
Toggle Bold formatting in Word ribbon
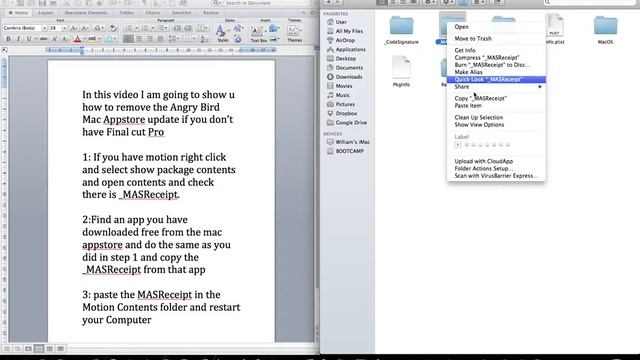point(8,39)
